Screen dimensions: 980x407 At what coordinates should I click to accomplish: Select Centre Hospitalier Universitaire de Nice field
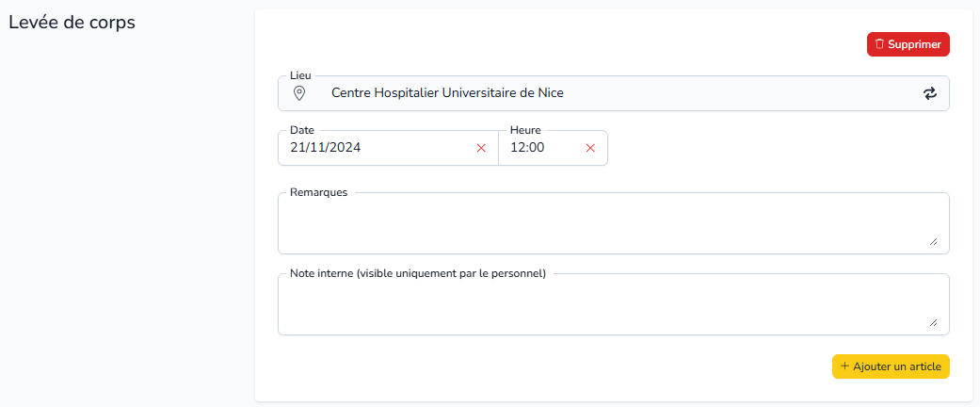point(613,93)
